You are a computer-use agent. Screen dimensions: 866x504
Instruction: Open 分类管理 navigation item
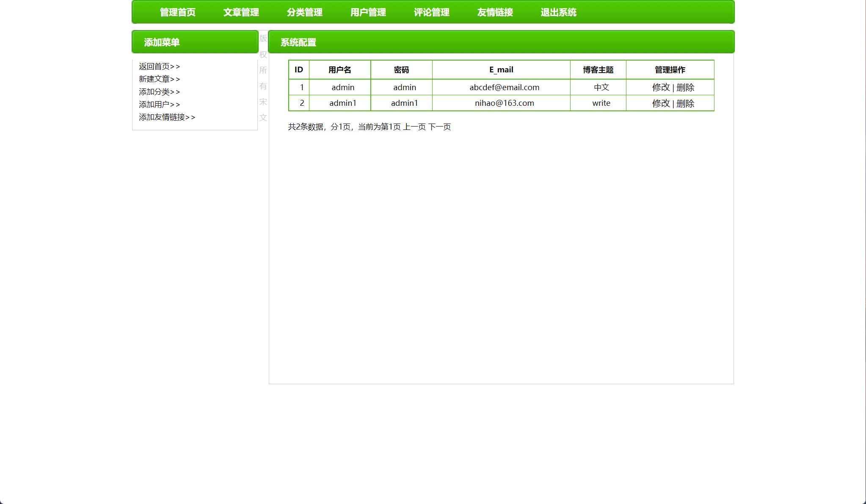304,12
